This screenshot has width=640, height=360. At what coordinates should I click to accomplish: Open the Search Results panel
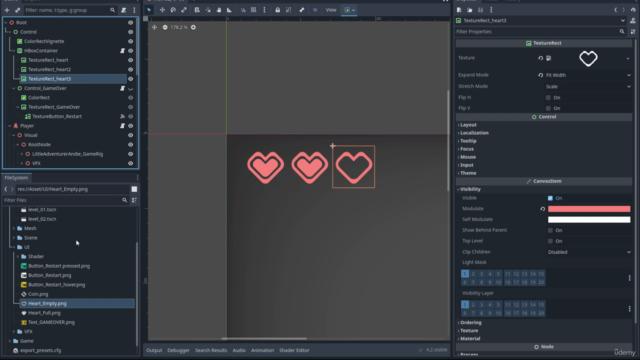point(211,350)
